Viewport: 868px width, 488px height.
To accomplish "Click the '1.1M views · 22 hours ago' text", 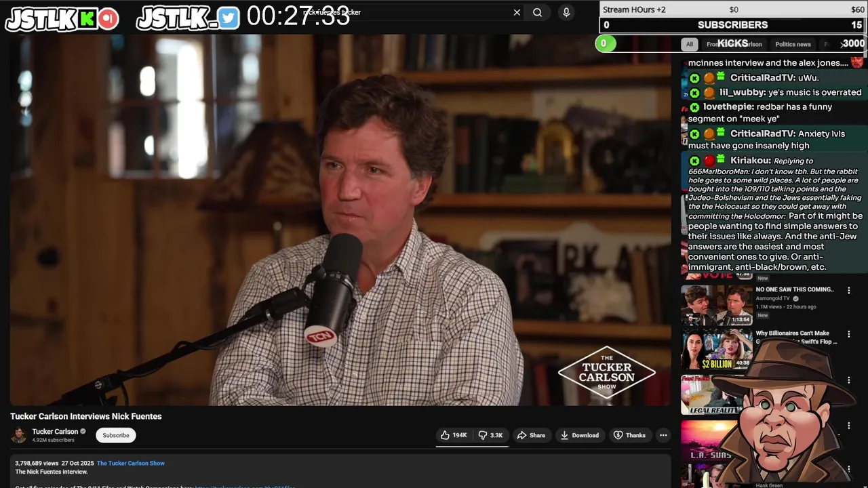I will point(786,307).
